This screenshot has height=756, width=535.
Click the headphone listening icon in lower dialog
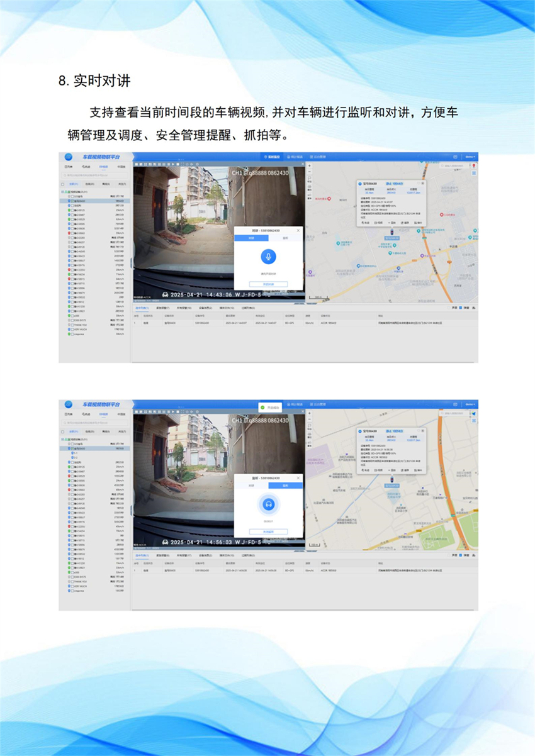[x=268, y=504]
